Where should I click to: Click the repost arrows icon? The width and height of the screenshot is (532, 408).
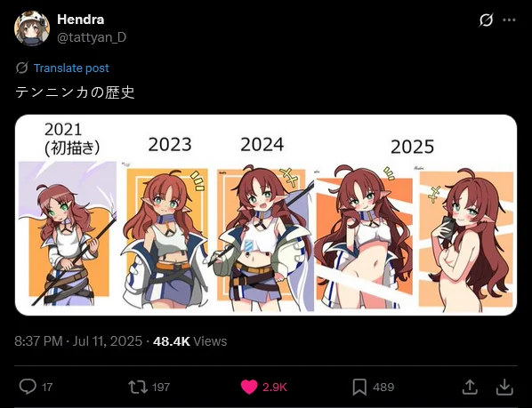pyautogui.click(x=138, y=387)
